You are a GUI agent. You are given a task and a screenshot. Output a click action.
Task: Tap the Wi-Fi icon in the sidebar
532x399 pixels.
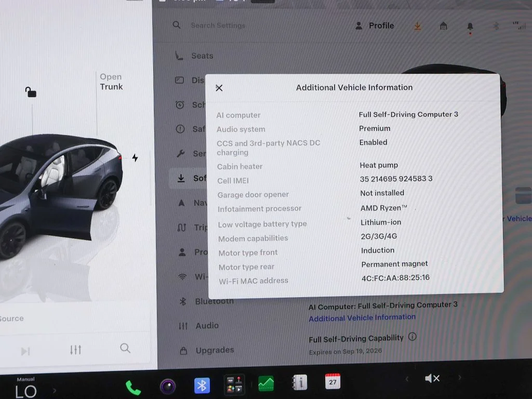click(182, 277)
